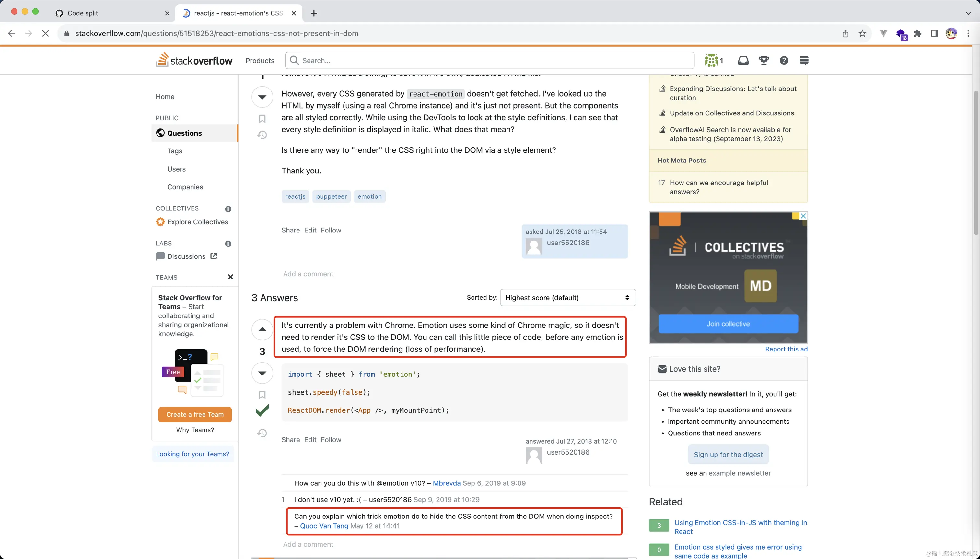
Task: Open the related Emotion CSS-in-JS theming question
Action: pos(740,526)
